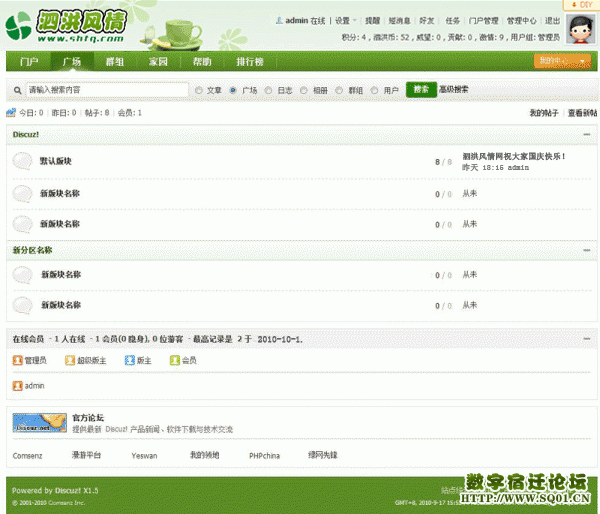Select the 群组 search radio

[339, 90]
